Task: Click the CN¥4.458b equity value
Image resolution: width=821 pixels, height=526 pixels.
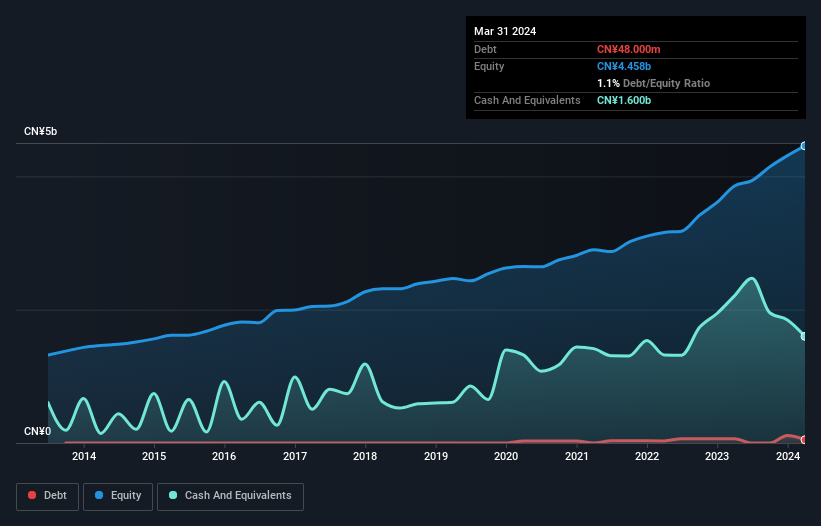Action: pos(624,66)
